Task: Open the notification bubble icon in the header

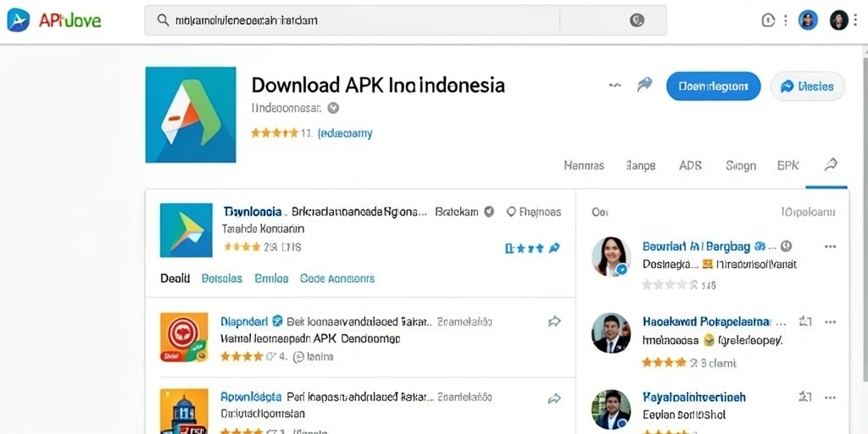Action: tap(768, 20)
